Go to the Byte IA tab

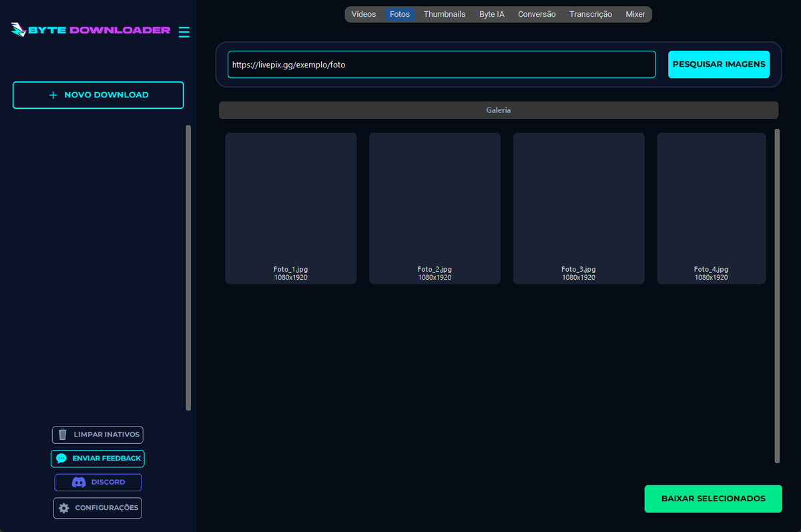tap(492, 14)
